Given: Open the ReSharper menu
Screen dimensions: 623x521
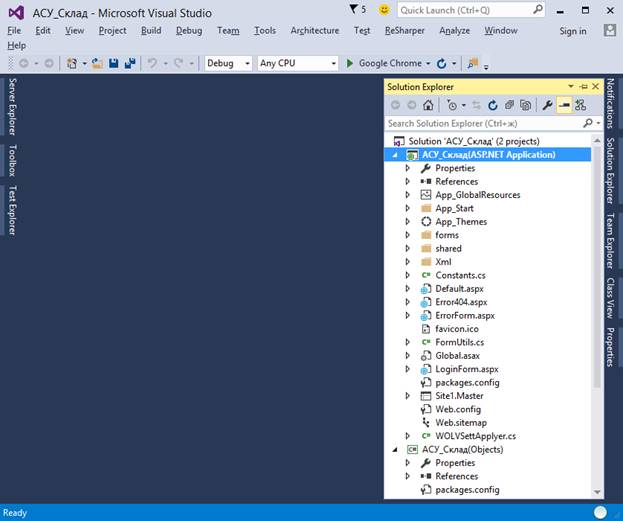Looking at the screenshot, I should click(404, 31).
